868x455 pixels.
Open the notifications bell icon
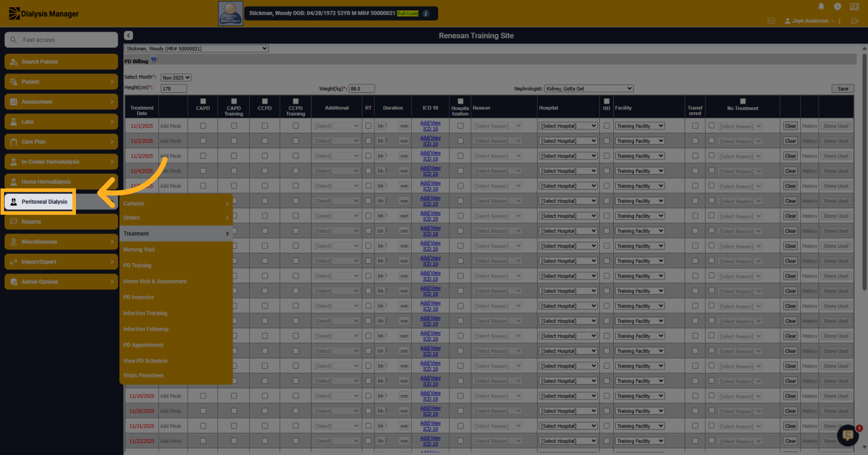[821, 7]
